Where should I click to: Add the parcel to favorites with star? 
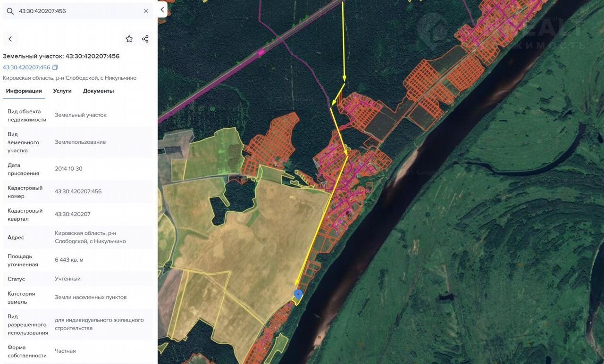[x=129, y=39]
